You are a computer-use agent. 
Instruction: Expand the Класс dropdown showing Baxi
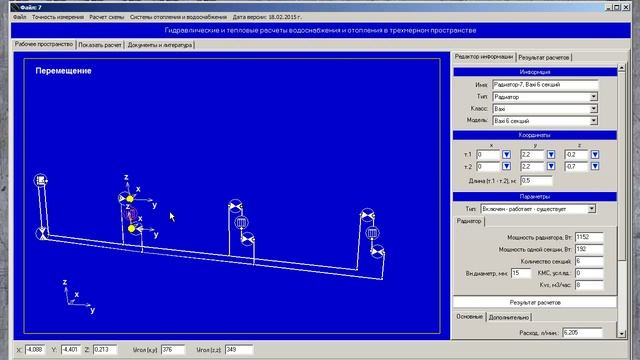[593, 109]
